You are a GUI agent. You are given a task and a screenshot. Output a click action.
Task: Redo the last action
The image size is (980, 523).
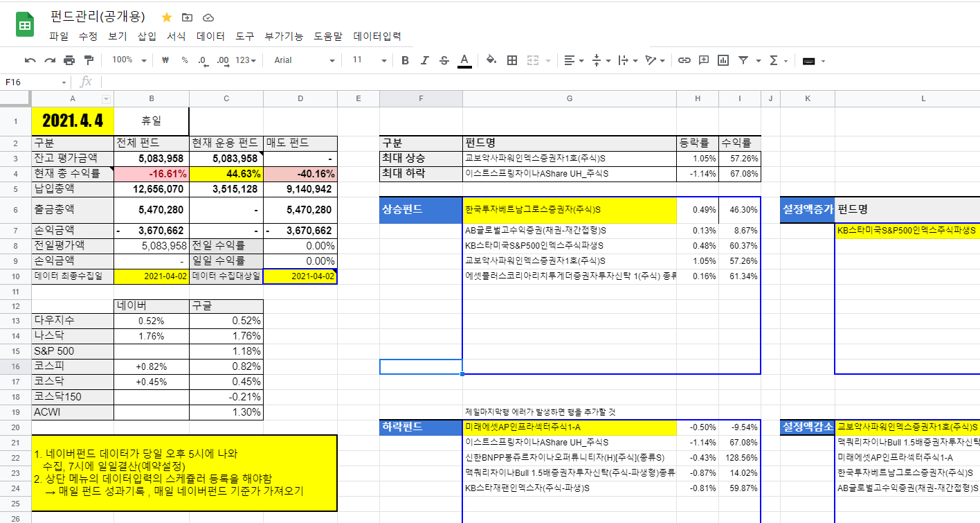tap(50, 60)
